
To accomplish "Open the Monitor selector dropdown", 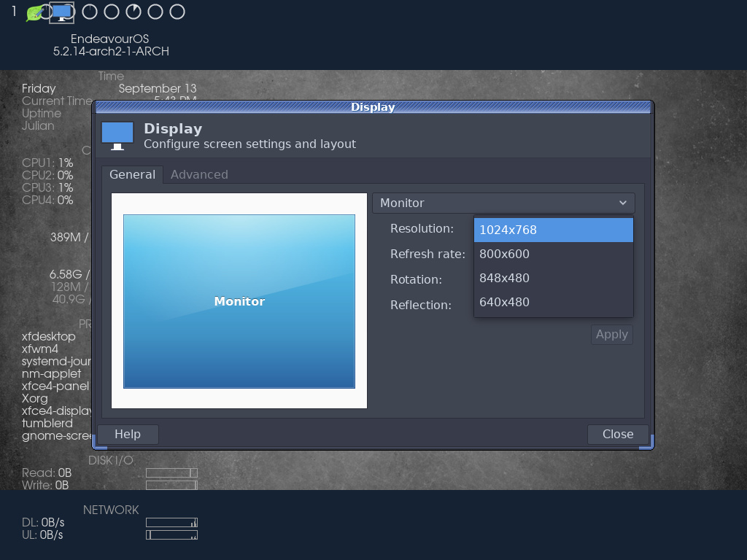I will point(503,203).
